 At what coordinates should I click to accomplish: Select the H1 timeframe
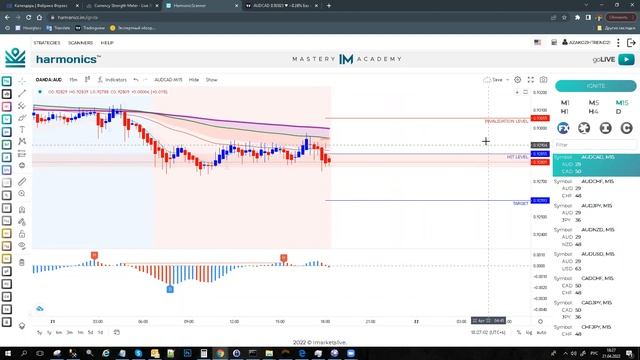(x=564, y=111)
